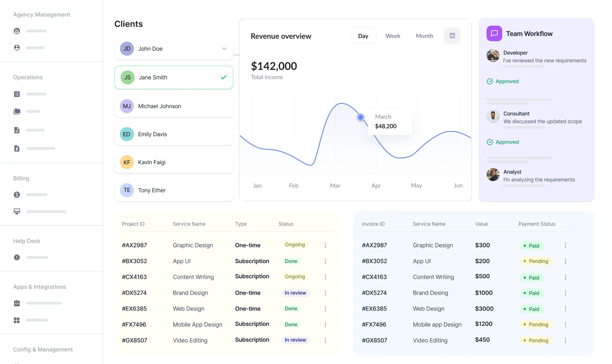
Task: Open the code integration icon under Apps & Integrations
Action: [17, 303]
